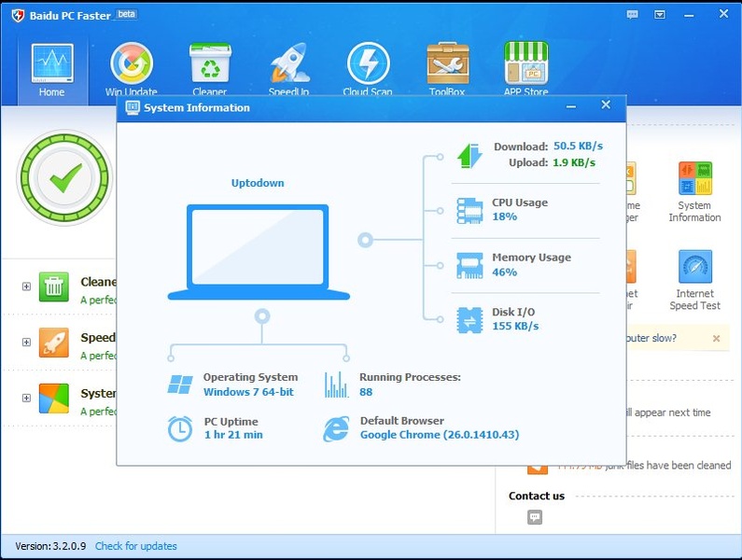Expand the System result row

26,399
